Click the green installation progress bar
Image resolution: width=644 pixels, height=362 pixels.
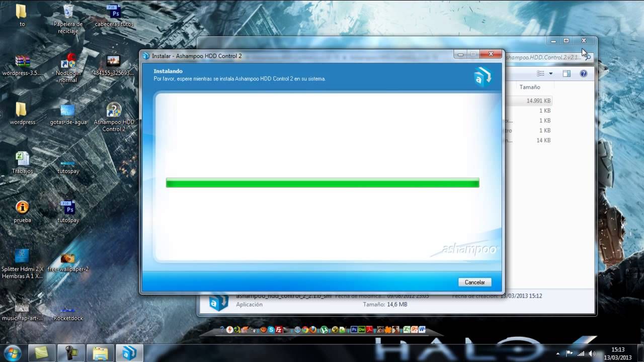(x=323, y=183)
